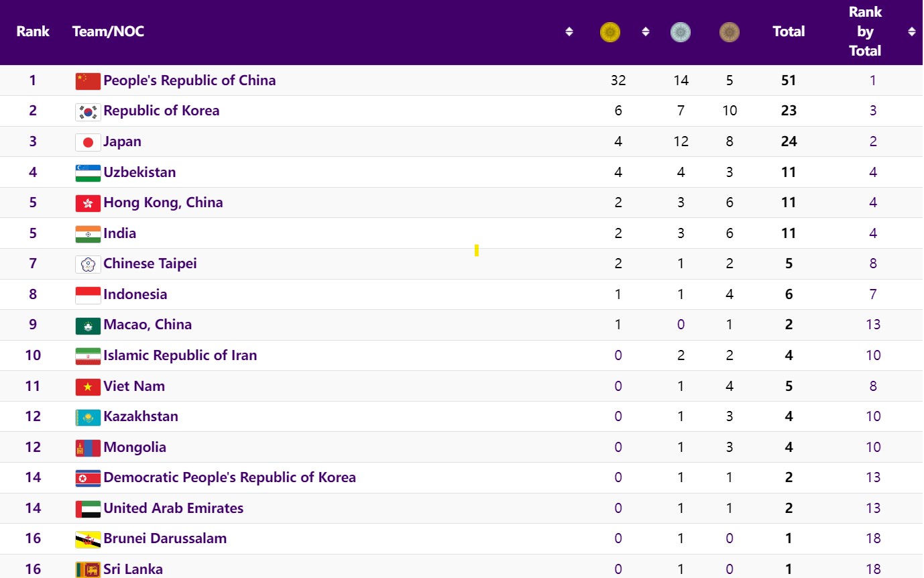Click the Rank column header
This screenshot has height=578, width=924.
(33, 32)
